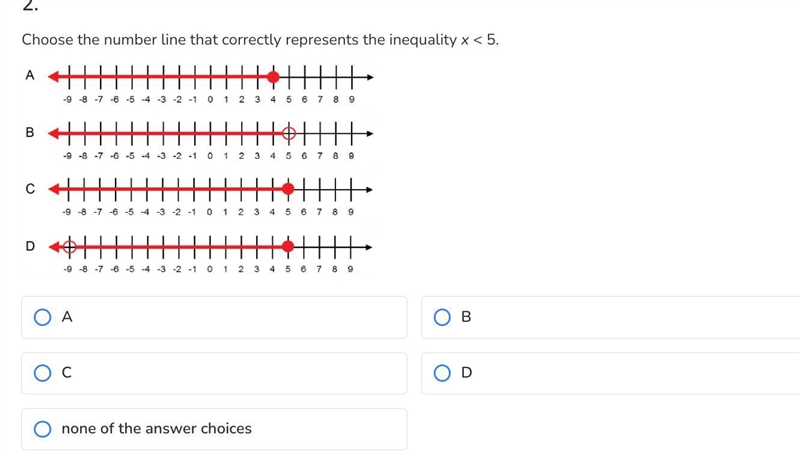Click the closed red dot on number line A
The width and height of the screenshot is (800, 456).
point(273,77)
